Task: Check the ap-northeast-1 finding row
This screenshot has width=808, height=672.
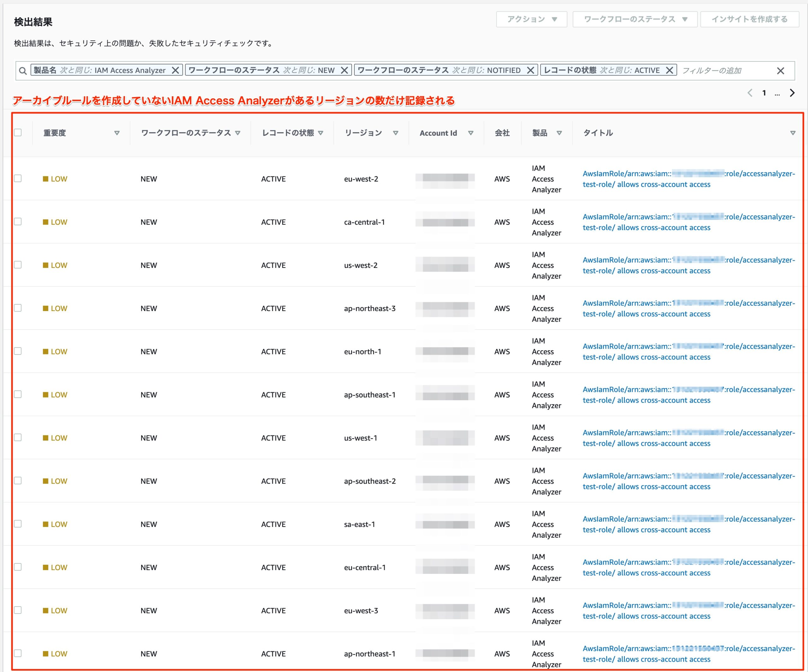Action: pyautogui.click(x=18, y=653)
